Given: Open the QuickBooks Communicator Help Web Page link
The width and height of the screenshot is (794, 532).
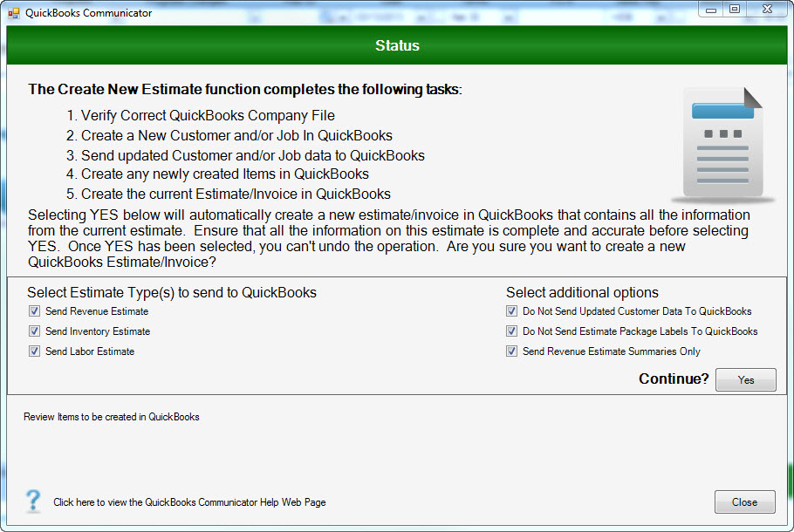Looking at the screenshot, I should click(x=189, y=502).
